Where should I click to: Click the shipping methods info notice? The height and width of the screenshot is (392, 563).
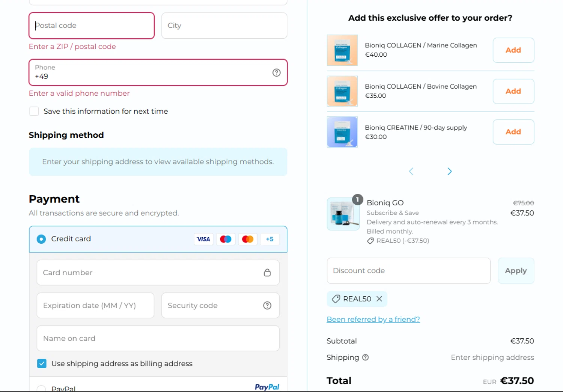(158, 162)
